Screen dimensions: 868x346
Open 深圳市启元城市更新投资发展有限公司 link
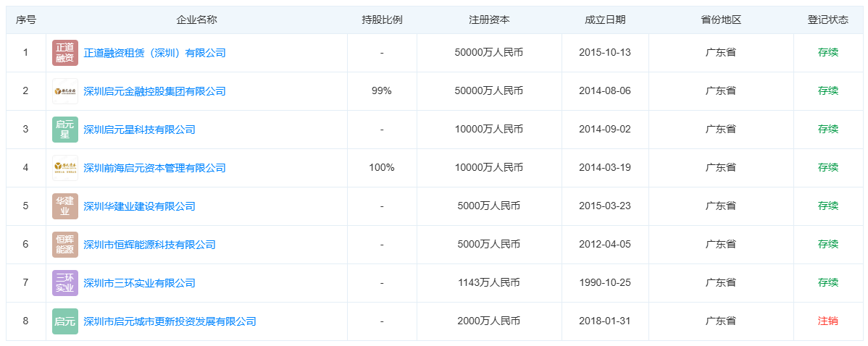click(170, 321)
